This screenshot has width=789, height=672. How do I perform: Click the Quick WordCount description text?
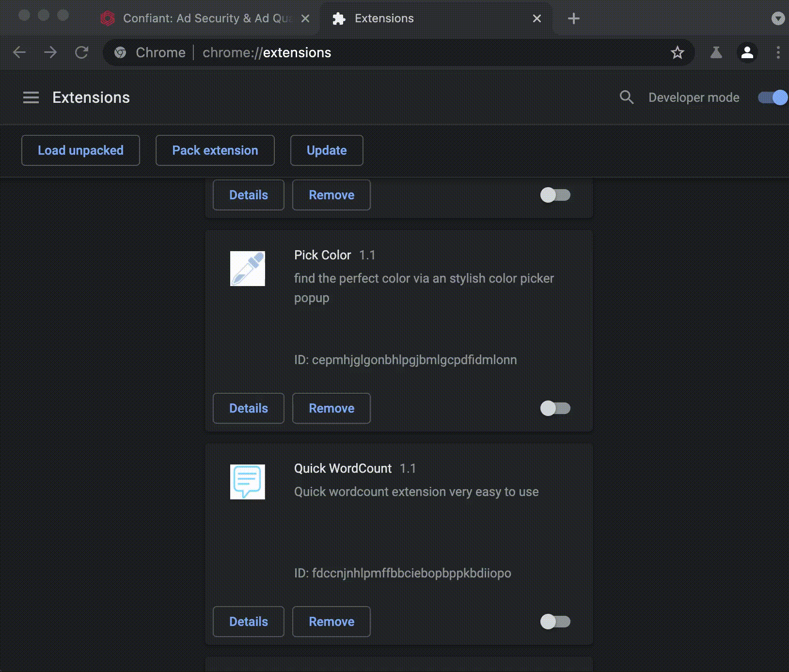416,492
